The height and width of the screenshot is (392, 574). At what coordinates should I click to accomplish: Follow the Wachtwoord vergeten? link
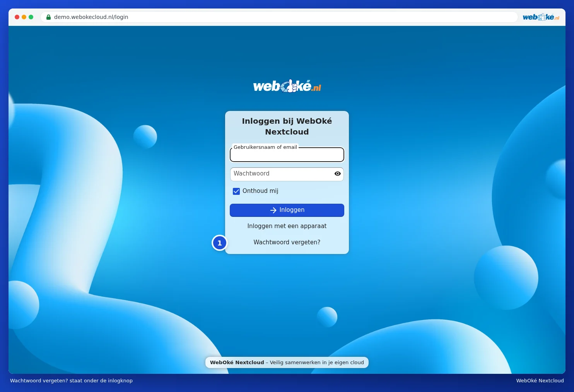[287, 242]
